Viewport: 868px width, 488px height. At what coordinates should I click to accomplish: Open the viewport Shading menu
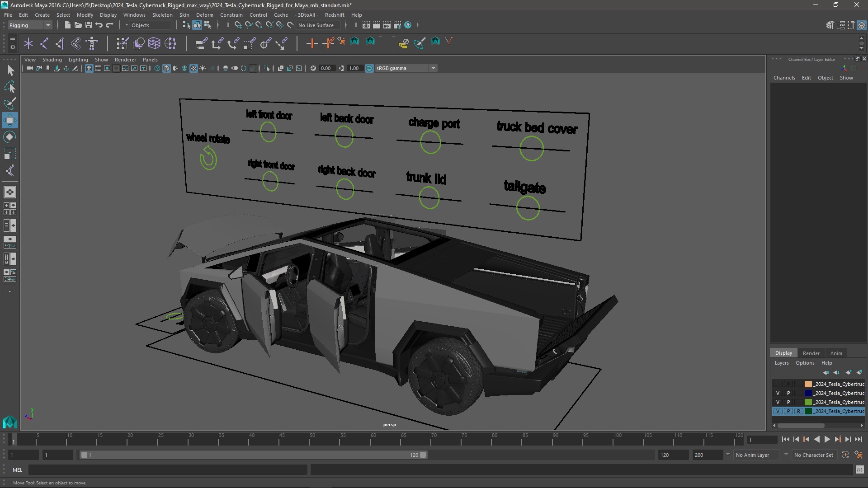click(52, 60)
